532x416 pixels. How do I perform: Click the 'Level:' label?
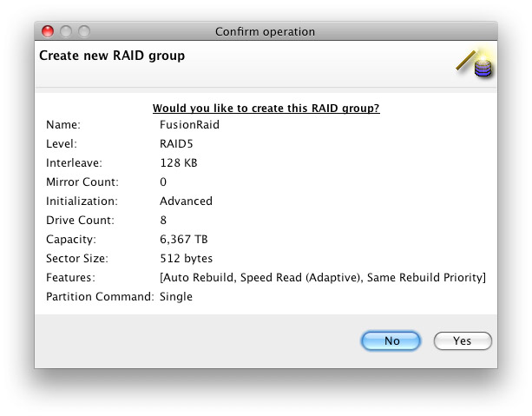[x=62, y=143]
